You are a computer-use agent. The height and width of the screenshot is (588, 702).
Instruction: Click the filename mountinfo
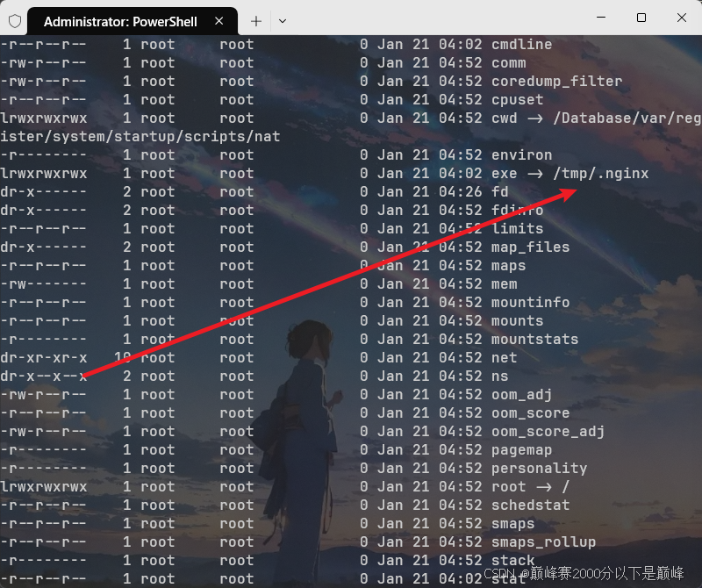[x=531, y=302]
